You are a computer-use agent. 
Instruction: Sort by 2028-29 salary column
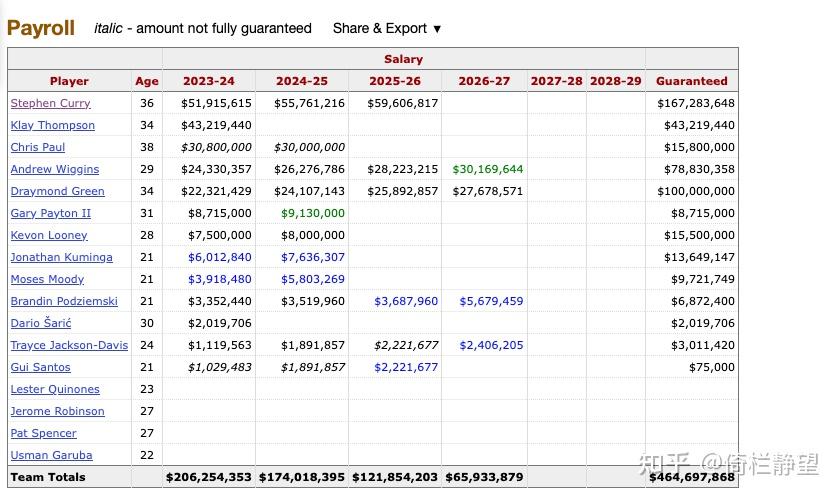pyautogui.click(x=616, y=81)
